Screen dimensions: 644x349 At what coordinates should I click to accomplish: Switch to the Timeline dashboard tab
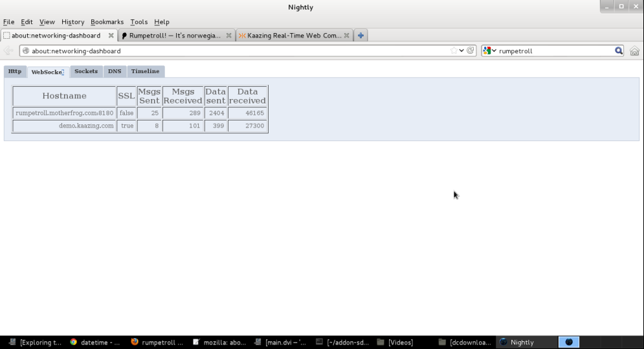pyautogui.click(x=146, y=71)
